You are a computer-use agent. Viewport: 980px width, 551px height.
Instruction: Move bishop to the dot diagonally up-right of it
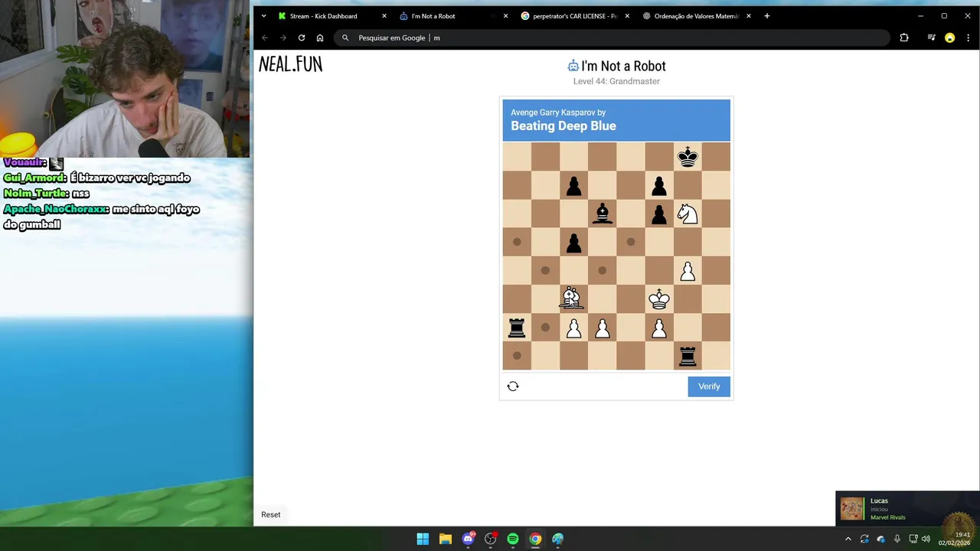click(603, 270)
